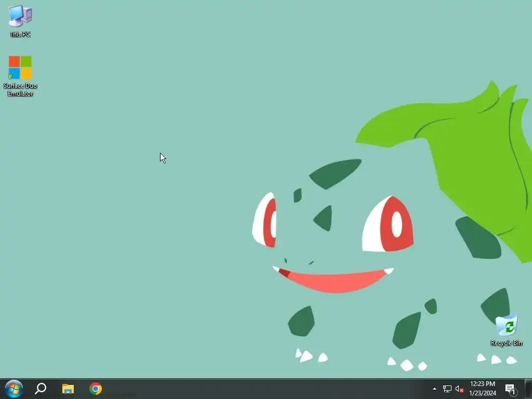Viewport: 532px width, 399px height.
Task: Open network status tray icon
Action: click(x=447, y=389)
